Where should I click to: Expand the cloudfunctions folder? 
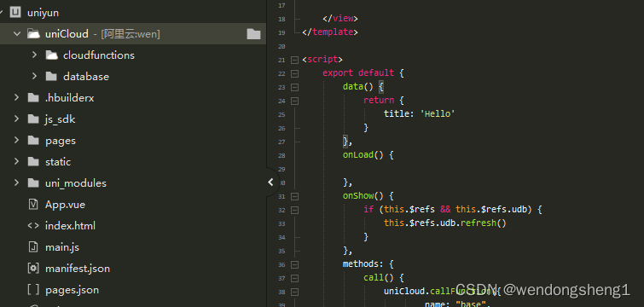[34, 55]
